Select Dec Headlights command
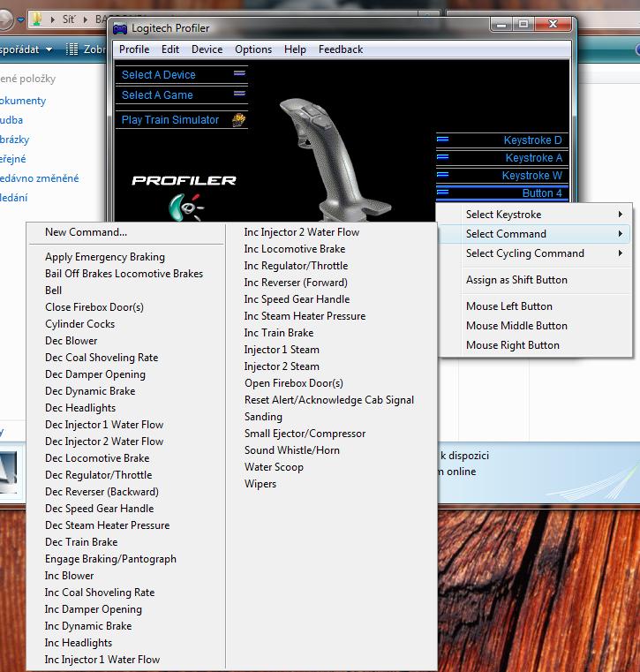 click(80, 408)
